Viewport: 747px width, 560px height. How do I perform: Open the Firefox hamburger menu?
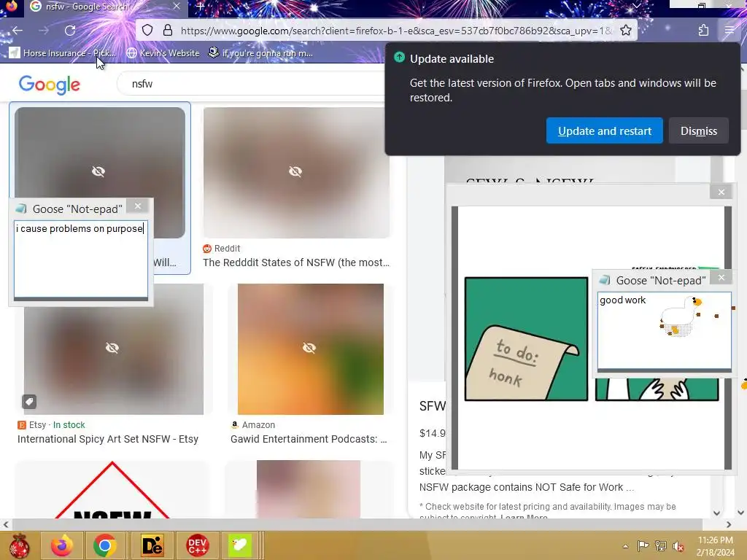tap(729, 31)
